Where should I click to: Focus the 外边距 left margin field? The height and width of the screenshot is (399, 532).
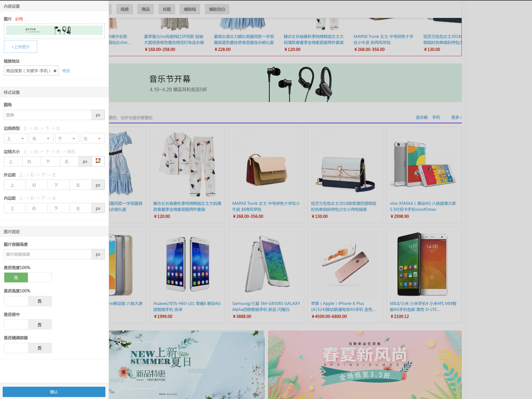(81, 185)
